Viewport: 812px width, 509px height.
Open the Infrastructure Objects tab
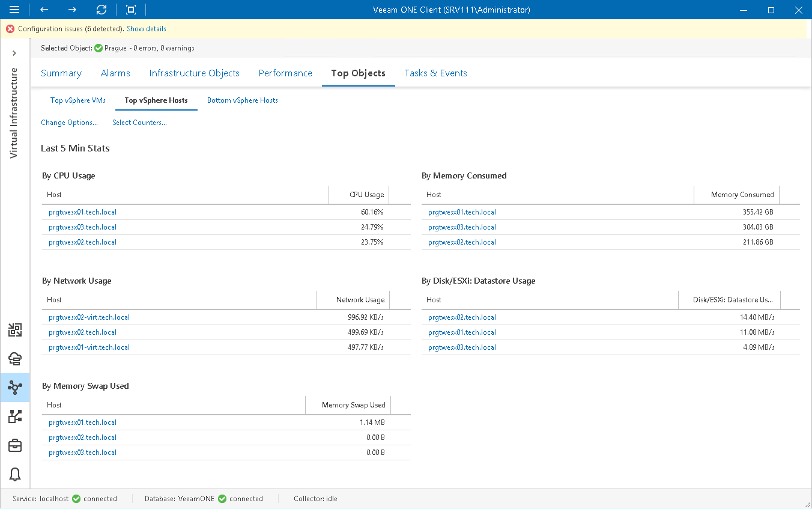[x=195, y=73]
